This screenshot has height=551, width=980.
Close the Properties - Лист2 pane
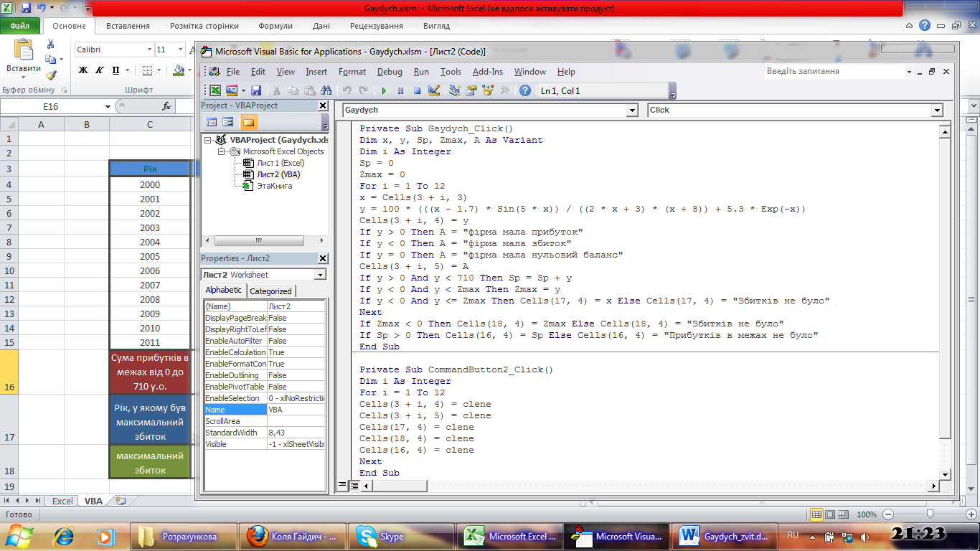pyautogui.click(x=323, y=258)
